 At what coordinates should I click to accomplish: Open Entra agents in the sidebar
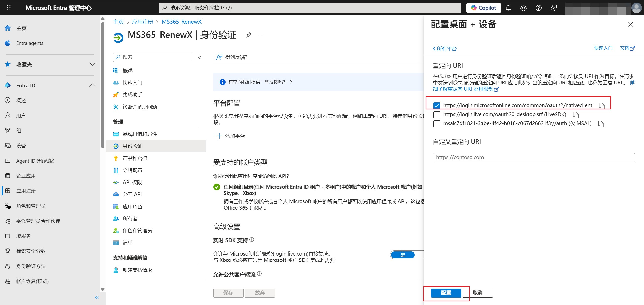[x=30, y=43]
